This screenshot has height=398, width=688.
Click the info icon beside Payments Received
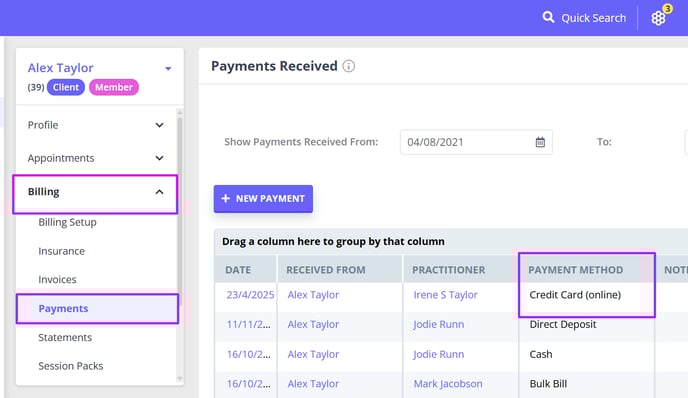coord(348,66)
